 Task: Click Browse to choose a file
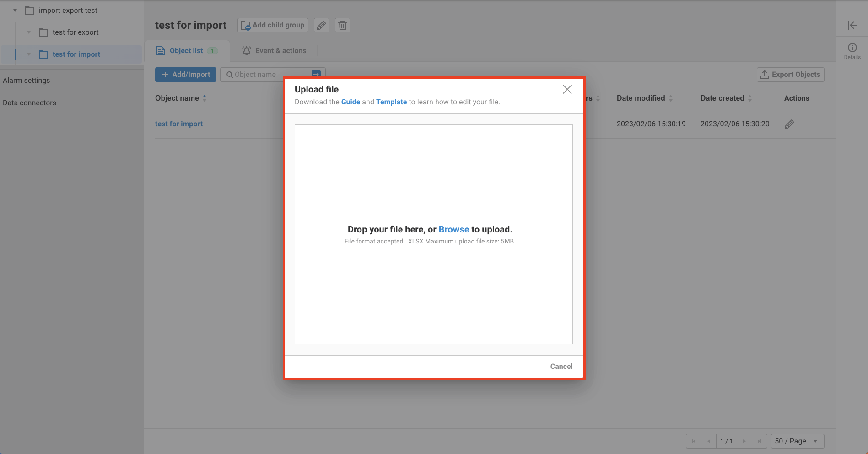[x=453, y=230]
